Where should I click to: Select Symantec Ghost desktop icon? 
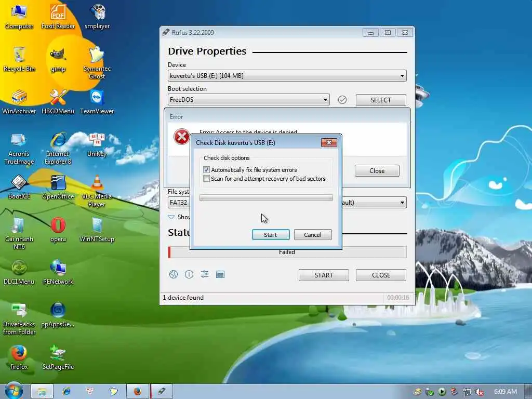[97, 63]
